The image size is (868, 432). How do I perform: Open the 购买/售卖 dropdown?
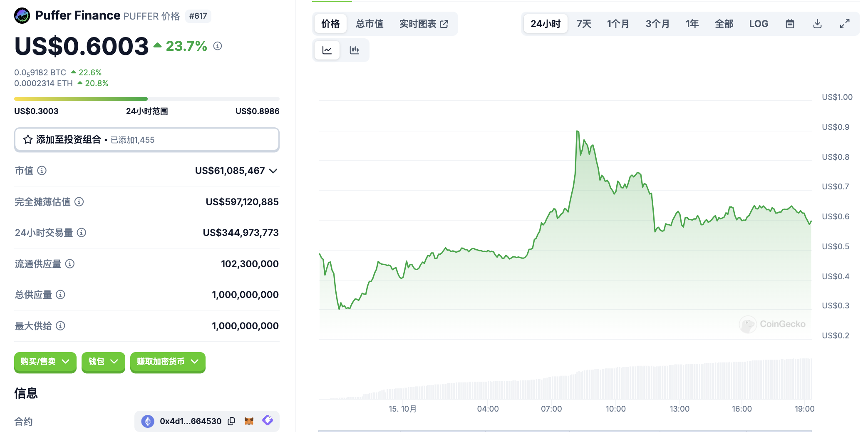[x=45, y=362]
